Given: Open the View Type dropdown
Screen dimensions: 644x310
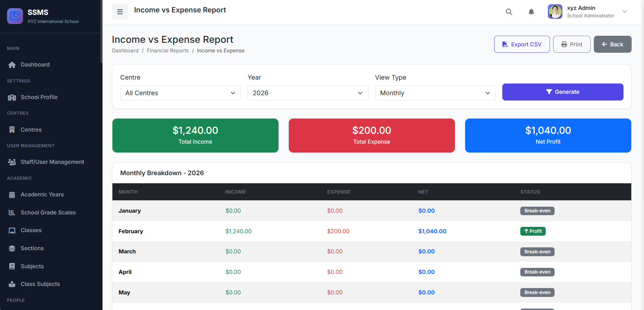Looking at the screenshot, I should tap(435, 93).
